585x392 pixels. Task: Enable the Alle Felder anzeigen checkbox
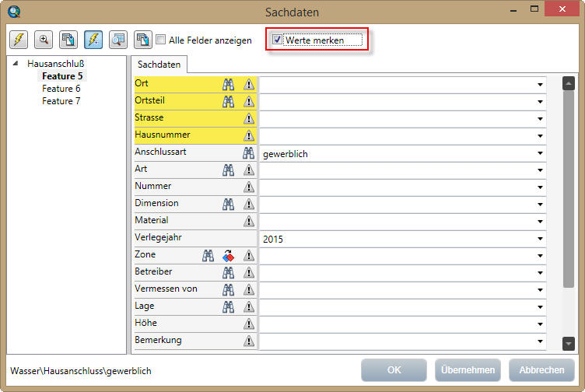pos(161,39)
